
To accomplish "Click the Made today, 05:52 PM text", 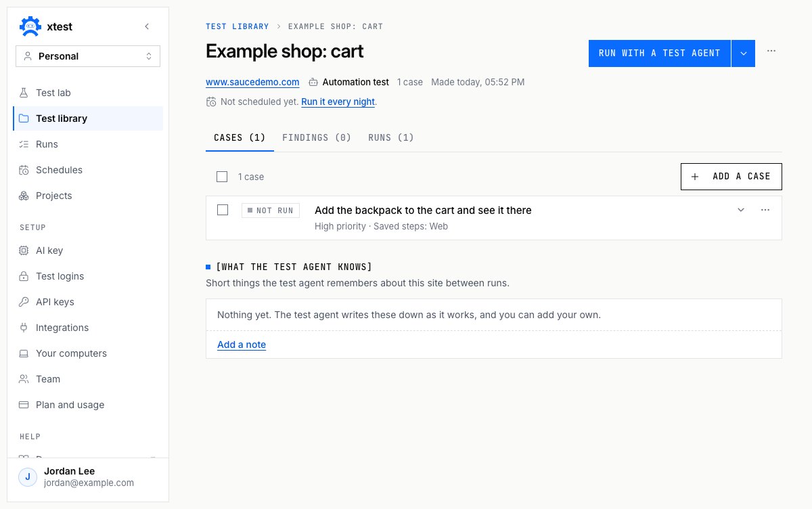I will click(478, 82).
